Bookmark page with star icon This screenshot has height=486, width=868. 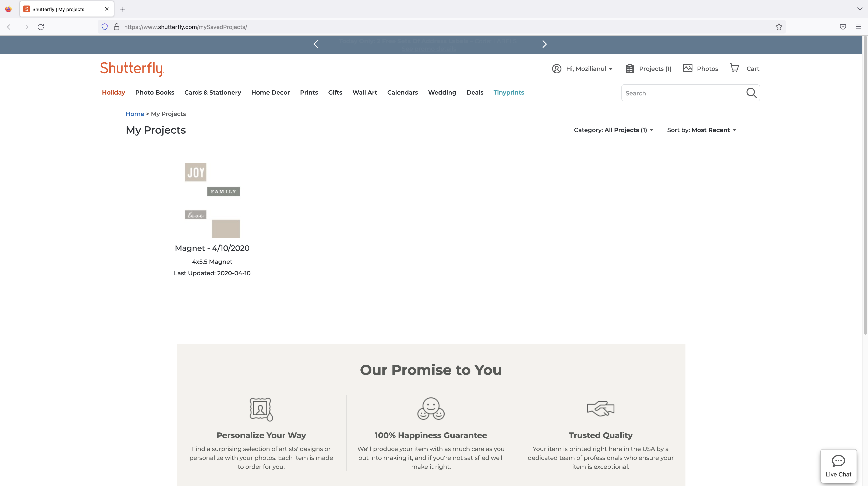pyautogui.click(x=778, y=27)
